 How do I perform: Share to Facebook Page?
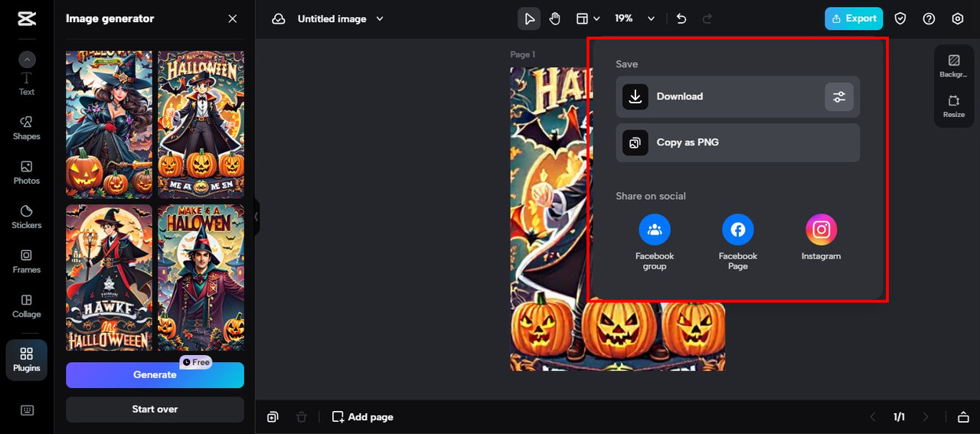pyautogui.click(x=738, y=242)
